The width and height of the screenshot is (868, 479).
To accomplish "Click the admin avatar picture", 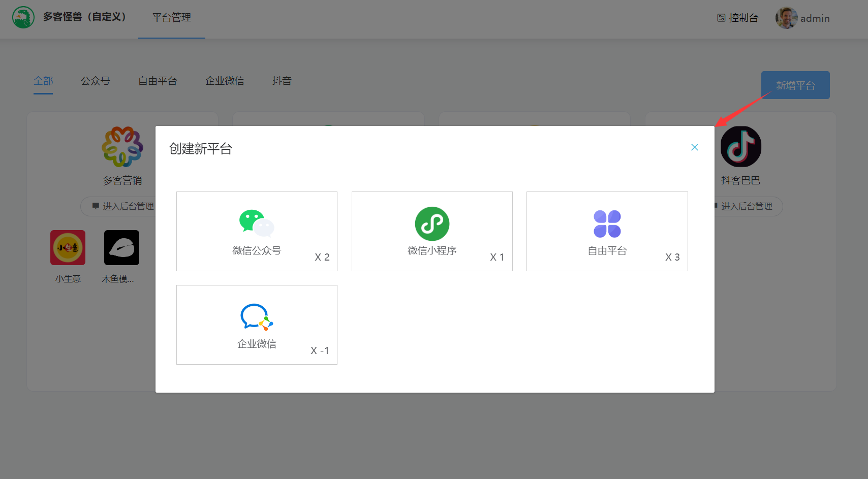I will pos(786,18).
